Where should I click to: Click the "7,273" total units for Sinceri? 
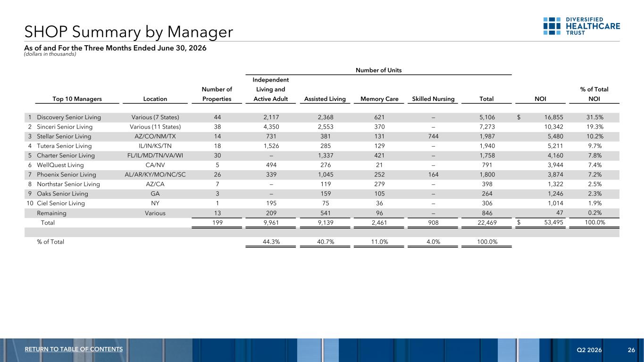[x=486, y=127]
